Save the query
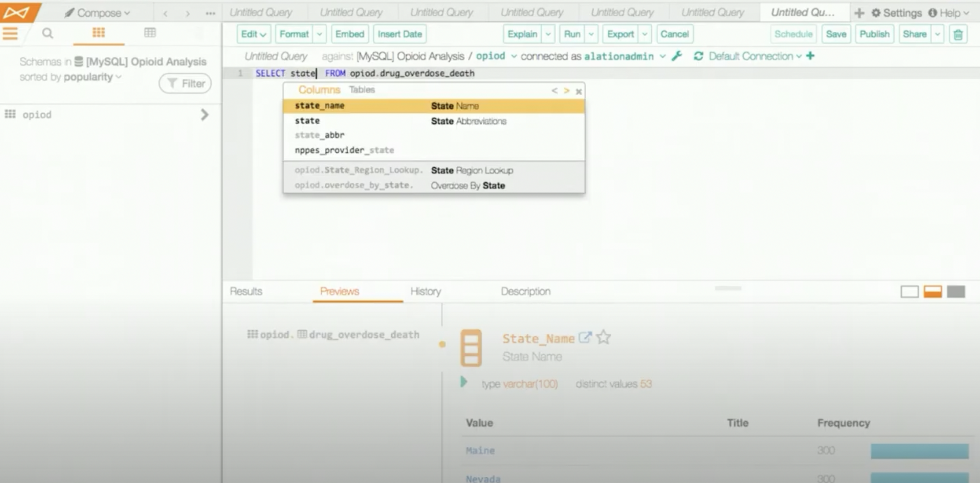This screenshot has height=483, width=980. pyautogui.click(x=836, y=34)
